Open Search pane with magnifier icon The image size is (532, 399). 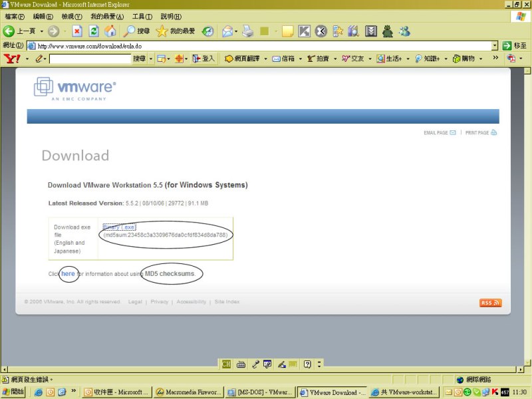click(136, 31)
